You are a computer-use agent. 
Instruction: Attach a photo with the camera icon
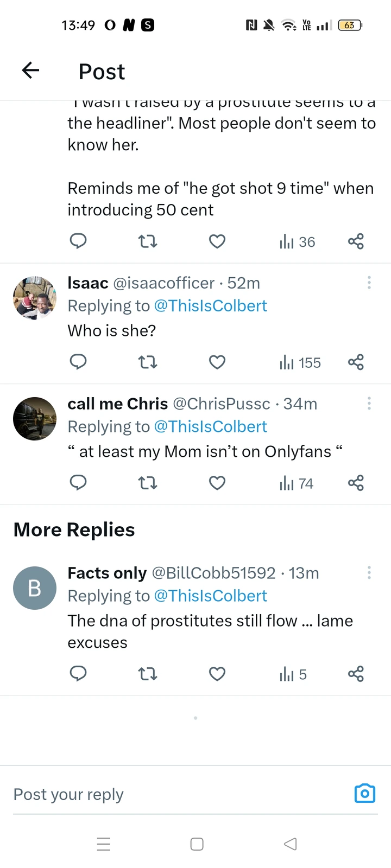pos(365,794)
